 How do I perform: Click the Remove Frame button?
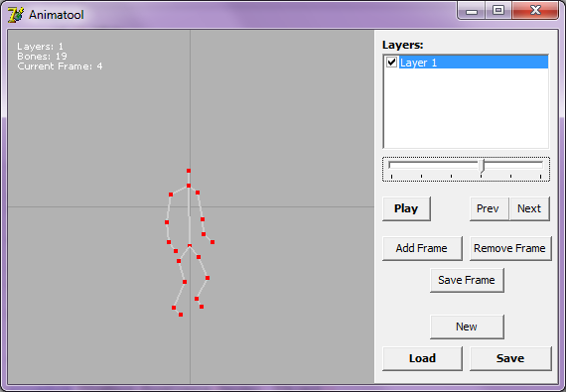510,248
